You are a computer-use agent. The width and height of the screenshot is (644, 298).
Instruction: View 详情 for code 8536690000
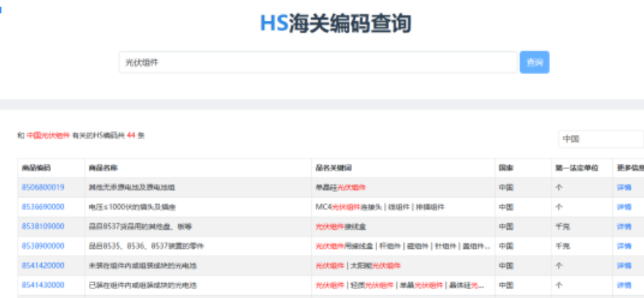624,207
